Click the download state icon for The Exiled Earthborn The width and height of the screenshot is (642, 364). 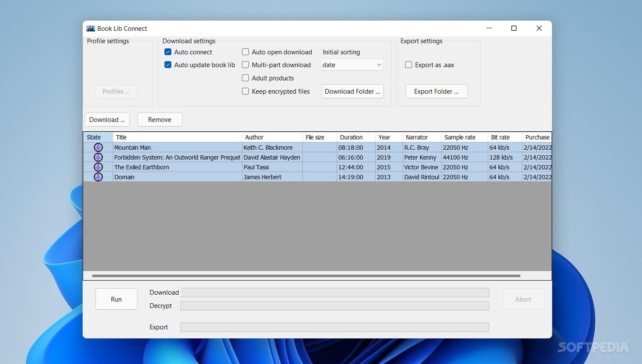98,167
